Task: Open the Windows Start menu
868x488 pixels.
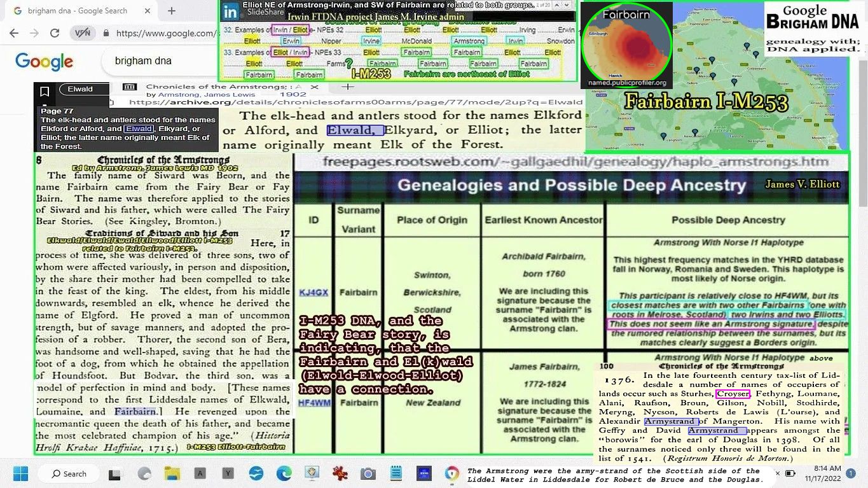Action: click(x=20, y=473)
